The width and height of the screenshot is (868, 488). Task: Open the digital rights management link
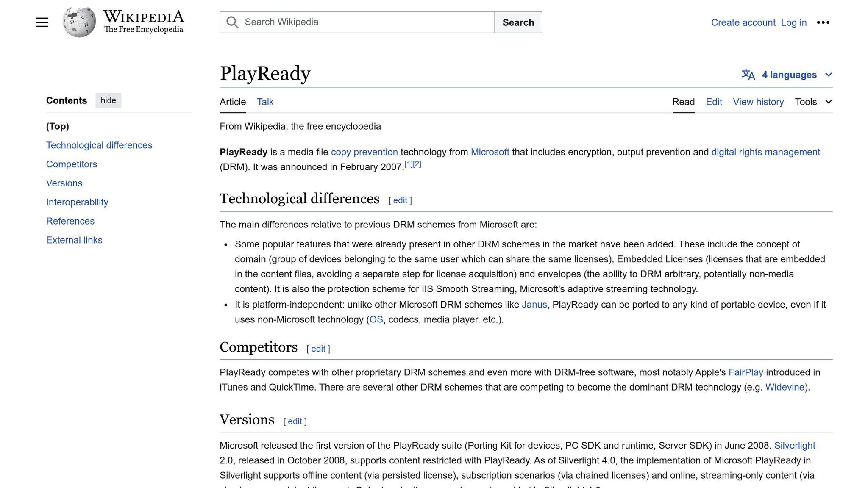click(765, 152)
